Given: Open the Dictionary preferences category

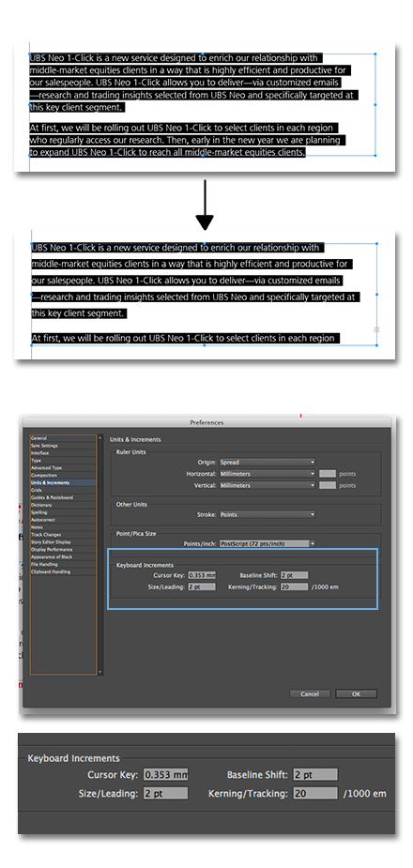Looking at the screenshot, I should [63, 505].
